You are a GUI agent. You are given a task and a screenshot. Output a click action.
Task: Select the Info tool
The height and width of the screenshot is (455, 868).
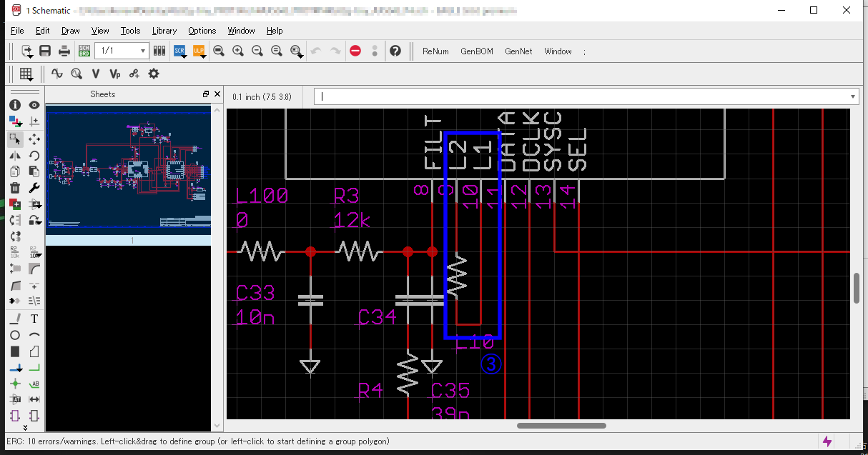click(x=15, y=105)
